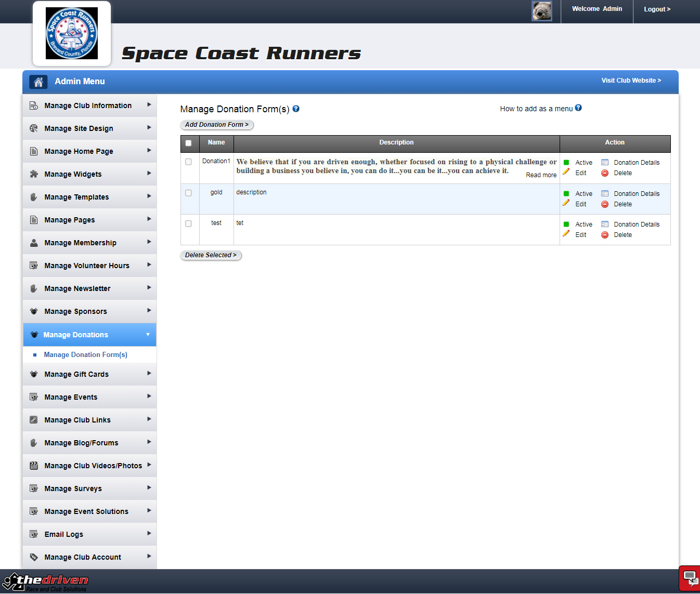700x594 pixels.
Task: Click help icon beside Manage Donation Form(s) heading
Action: pyautogui.click(x=296, y=109)
